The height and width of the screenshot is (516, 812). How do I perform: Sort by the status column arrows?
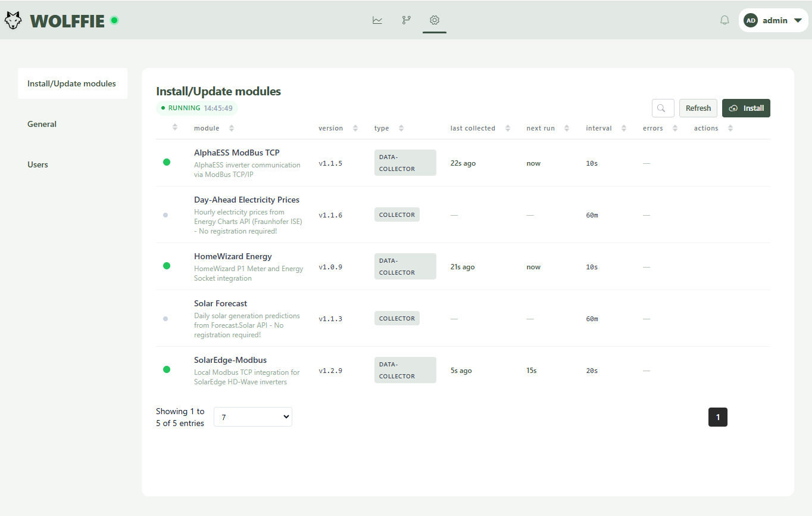click(x=175, y=127)
